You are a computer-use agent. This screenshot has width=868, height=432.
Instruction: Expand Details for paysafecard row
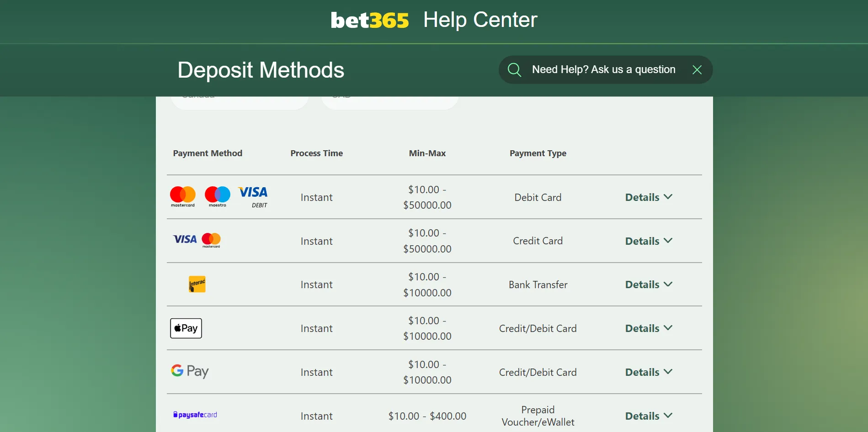click(649, 416)
